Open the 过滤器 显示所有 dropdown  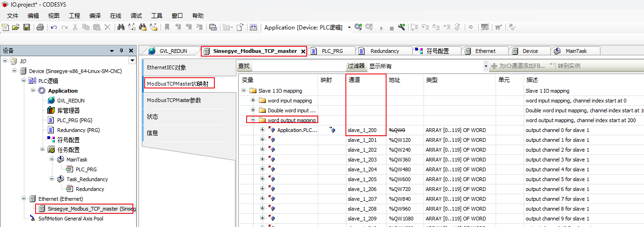pyautogui.click(x=485, y=66)
